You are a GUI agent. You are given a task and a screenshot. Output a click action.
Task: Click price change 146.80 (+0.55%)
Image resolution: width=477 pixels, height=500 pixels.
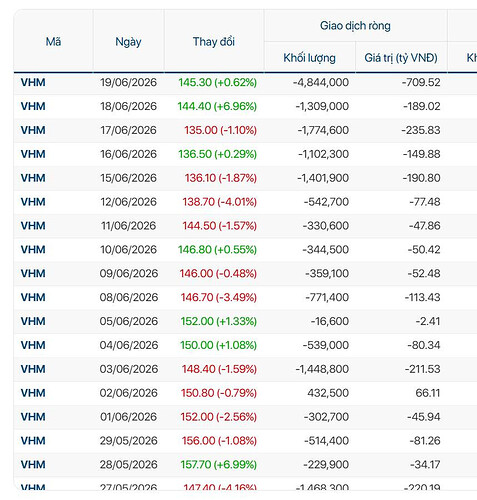click(x=218, y=250)
